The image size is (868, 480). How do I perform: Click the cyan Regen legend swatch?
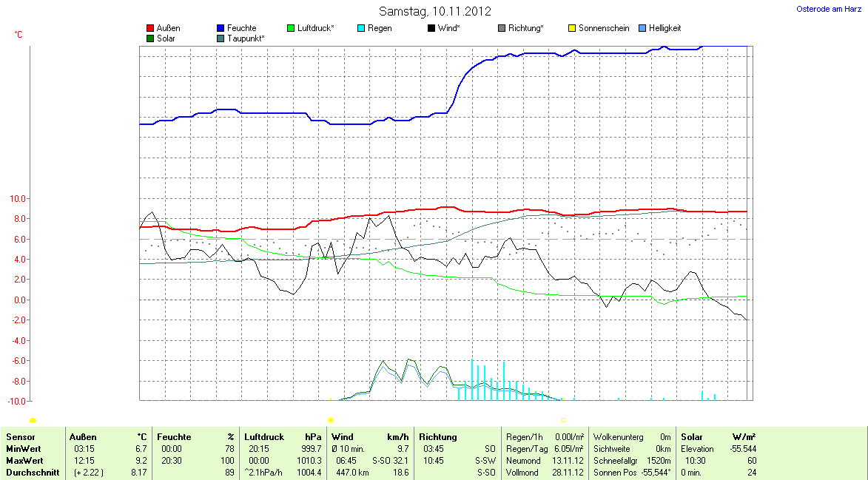click(361, 28)
